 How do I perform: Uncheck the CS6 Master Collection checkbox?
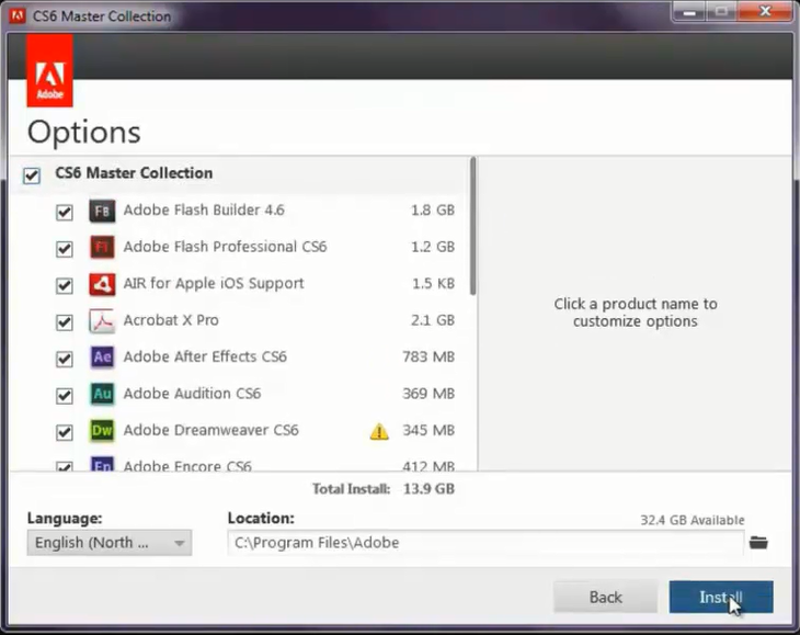click(x=32, y=175)
